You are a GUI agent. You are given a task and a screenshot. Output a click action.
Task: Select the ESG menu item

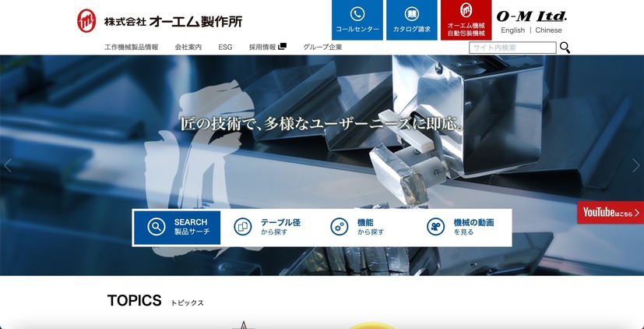(x=225, y=48)
